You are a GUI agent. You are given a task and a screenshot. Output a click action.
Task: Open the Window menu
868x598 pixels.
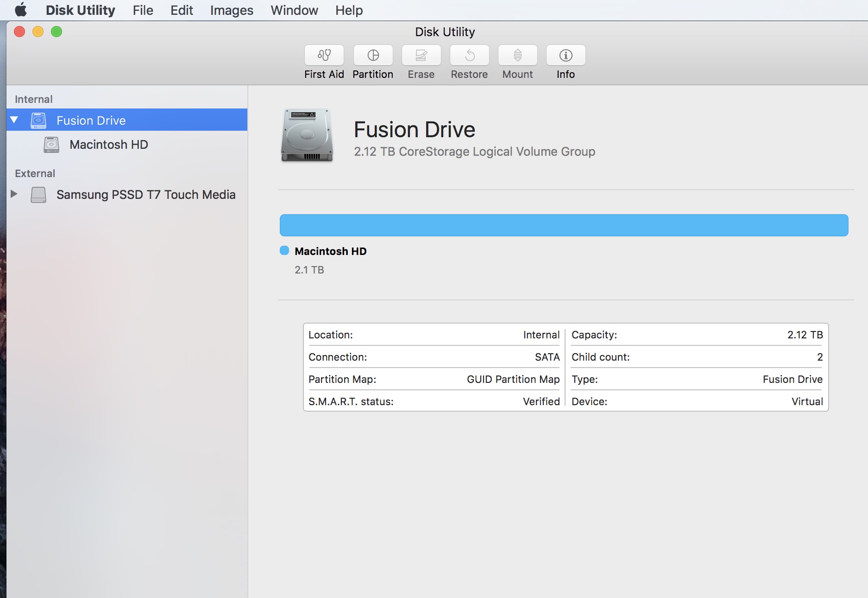pos(294,10)
